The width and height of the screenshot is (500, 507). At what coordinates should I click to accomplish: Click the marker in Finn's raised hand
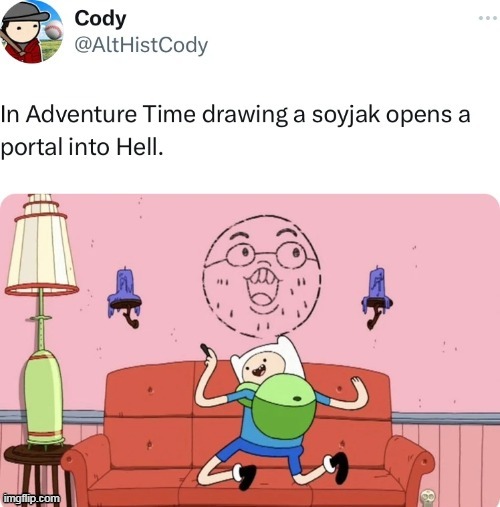click(205, 350)
